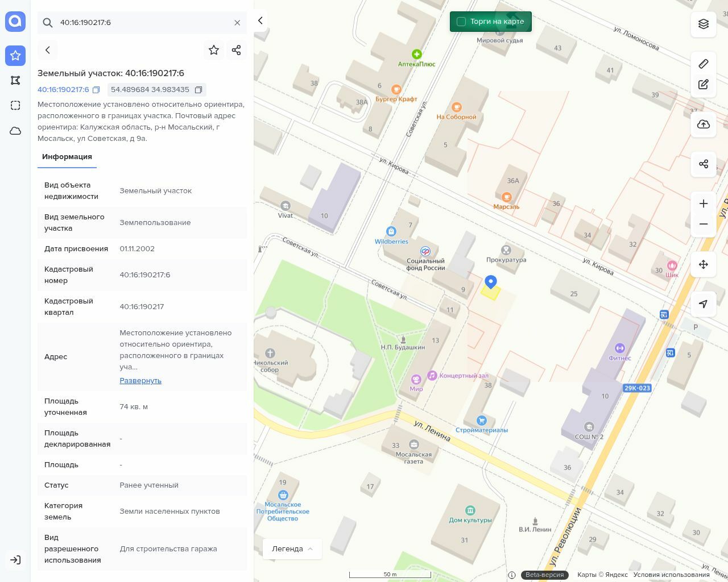Switch to the Информация tab
This screenshot has height=582, width=728.
[67, 157]
